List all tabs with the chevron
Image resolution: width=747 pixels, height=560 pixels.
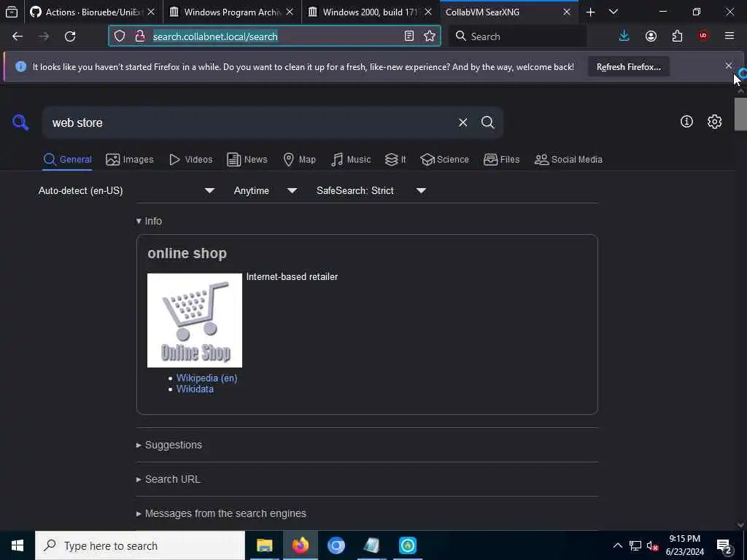[x=614, y=12]
